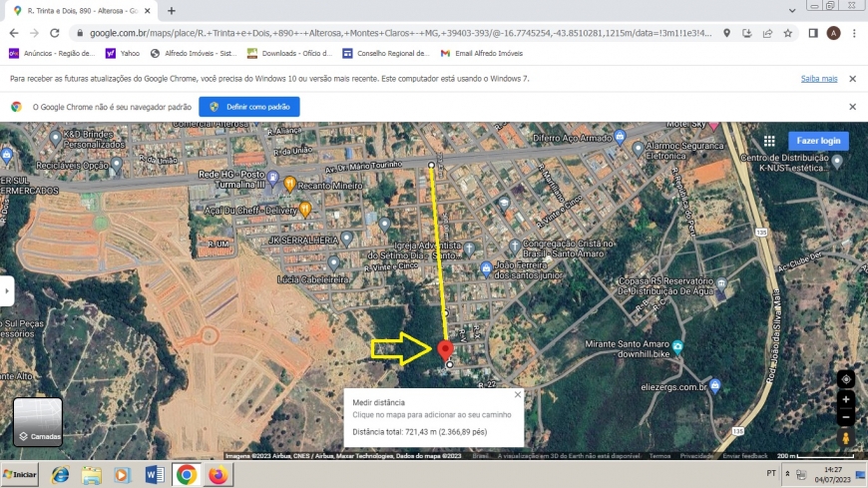This screenshot has width=868, height=488.
Task: Select Lúcia Cabeleireira map marker
Action: pyautogui.click(x=333, y=263)
